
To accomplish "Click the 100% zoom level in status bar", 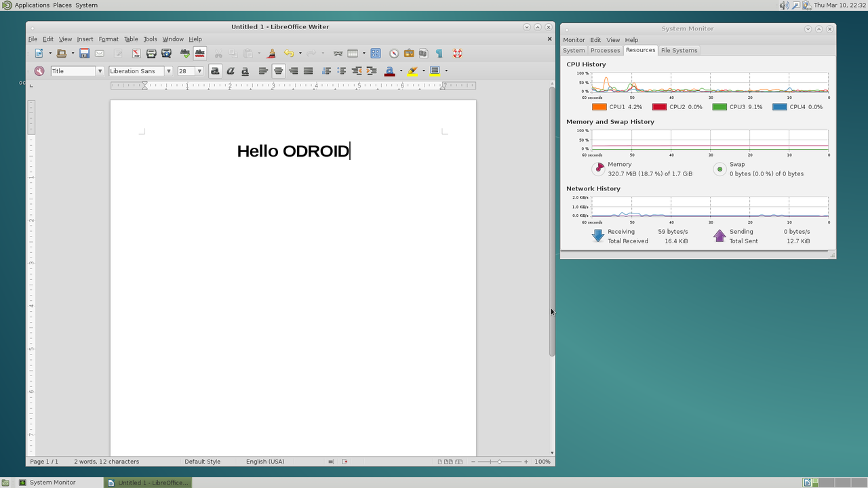I will tap(542, 462).
